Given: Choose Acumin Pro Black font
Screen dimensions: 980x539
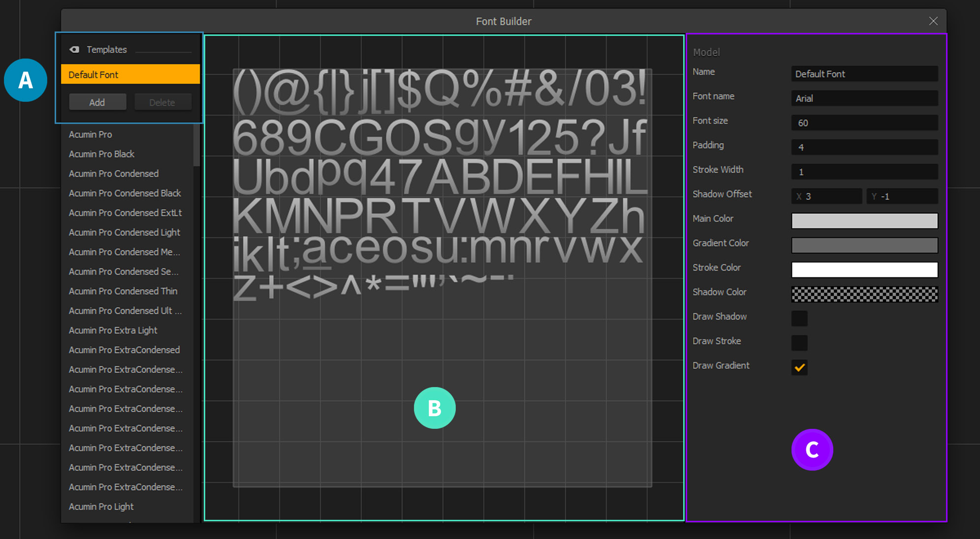Looking at the screenshot, I should coord(102,154).
